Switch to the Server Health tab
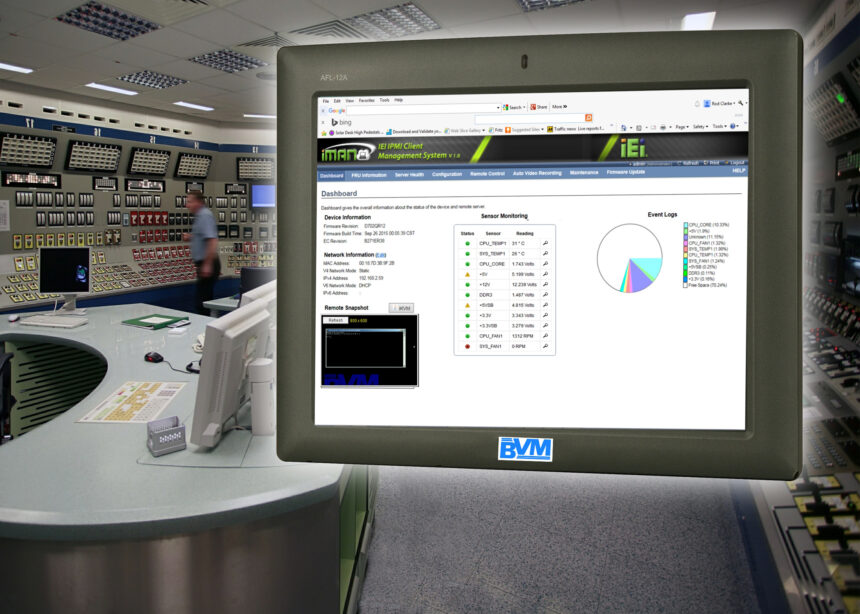 pyautogui.click(x=409, y=174)
